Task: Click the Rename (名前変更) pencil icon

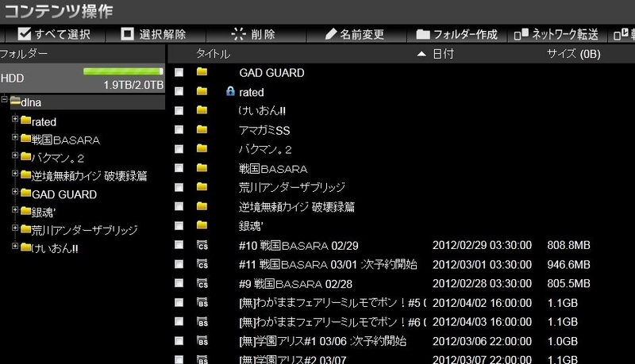Action: [331, 34]
